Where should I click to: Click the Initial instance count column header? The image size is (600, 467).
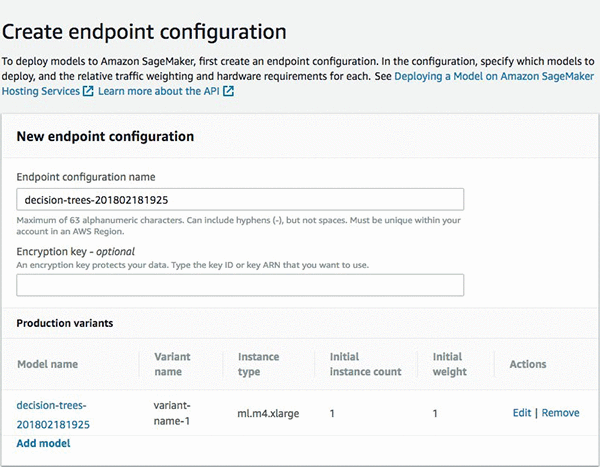coord(365,364)
